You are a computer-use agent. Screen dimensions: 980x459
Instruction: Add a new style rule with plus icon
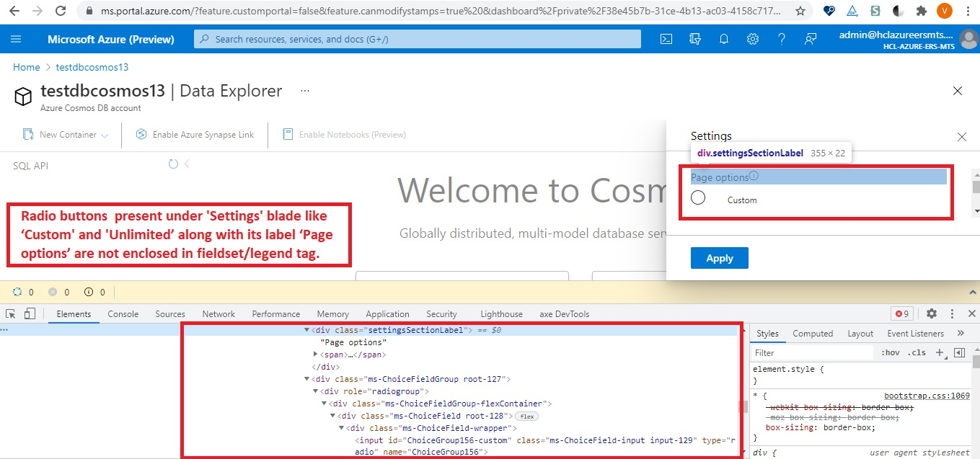[x=940, y=352]
